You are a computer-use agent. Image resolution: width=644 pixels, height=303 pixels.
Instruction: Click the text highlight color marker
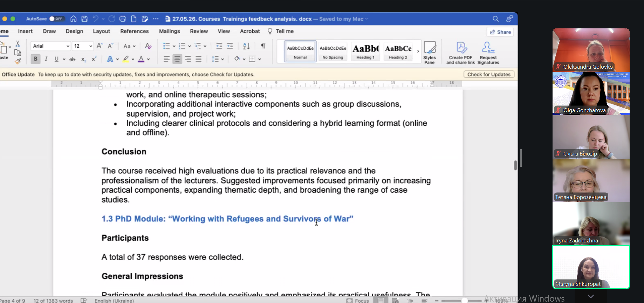125,59
